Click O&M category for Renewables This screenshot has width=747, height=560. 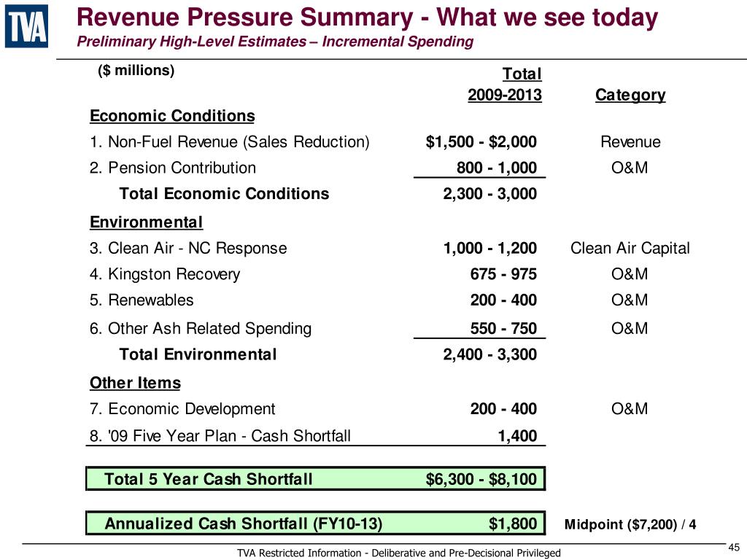pyautogui.click(x=630, y=300)
